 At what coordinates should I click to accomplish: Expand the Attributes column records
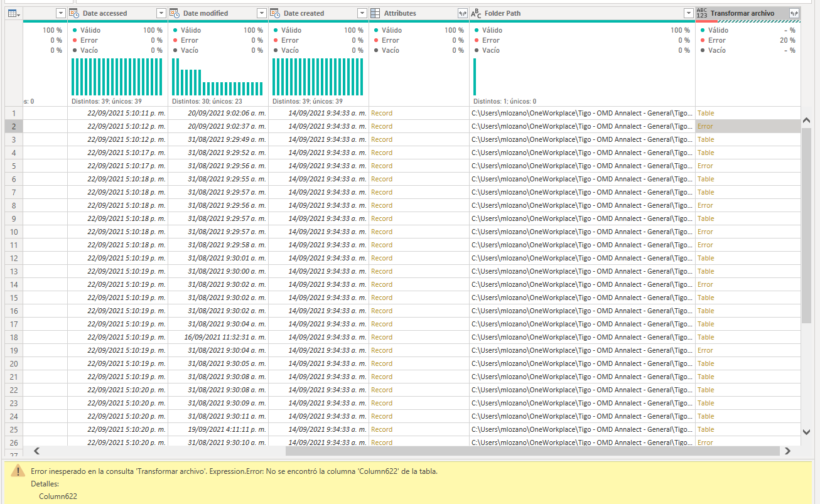pyautogui.click(x=463, y=13)
